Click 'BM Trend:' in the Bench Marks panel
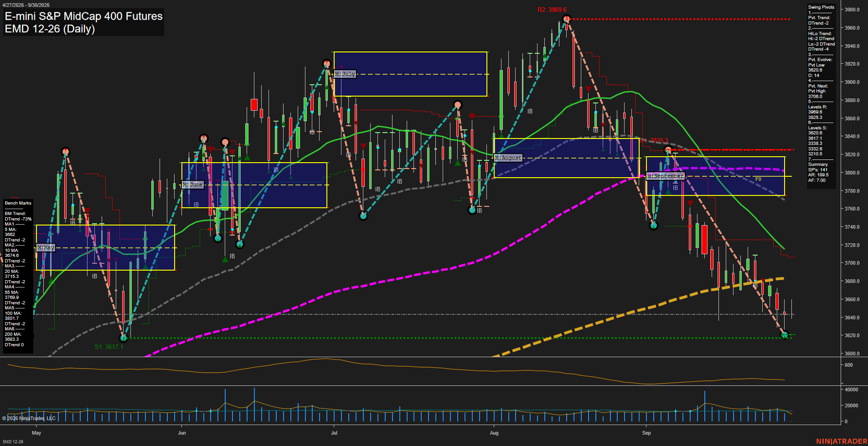Viewport: 868px width, 446px height. pos(15,214)
